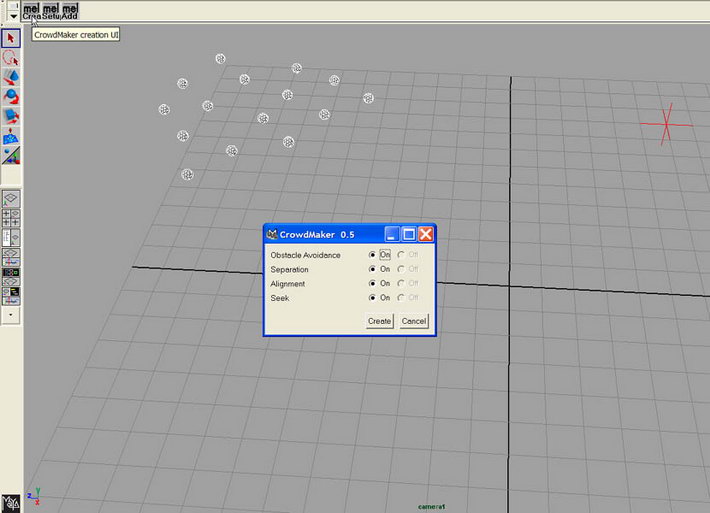Select the Scale tool
This screenshot has height=513, width=710.
click(x=12, y=116)
